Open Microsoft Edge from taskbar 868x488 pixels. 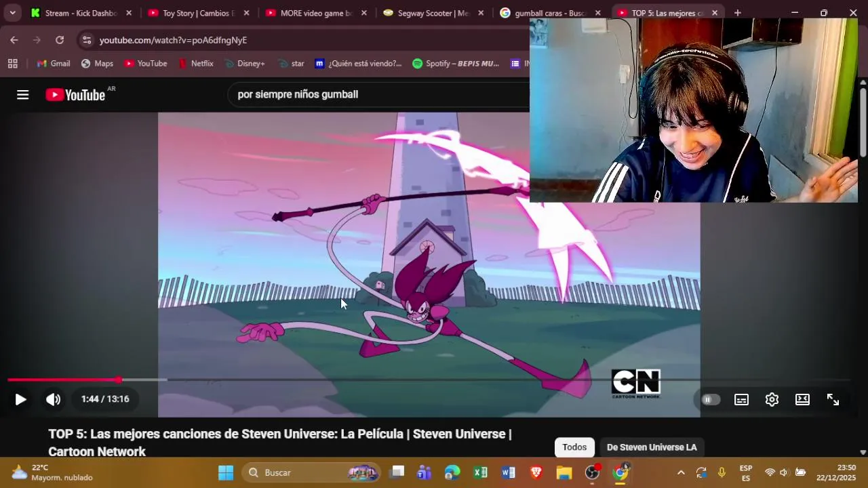(x=452, y=472)
